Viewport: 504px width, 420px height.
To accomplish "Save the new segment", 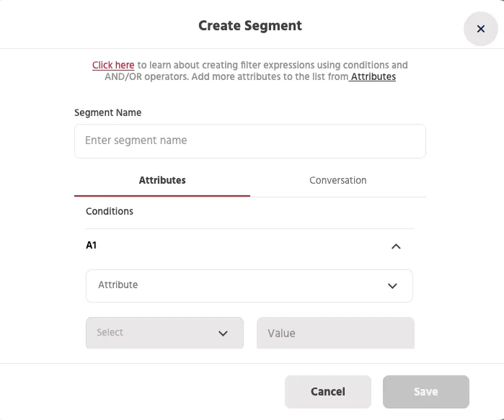I will click(426, 392).
